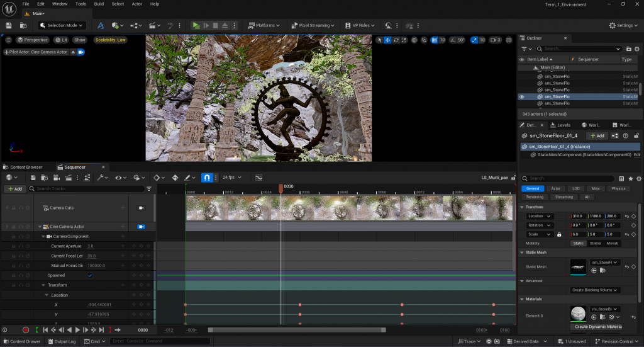The height and width of the screenshot is (347, 644).
Task: Open the Sequencer curve editor icon
Action: 258,178
